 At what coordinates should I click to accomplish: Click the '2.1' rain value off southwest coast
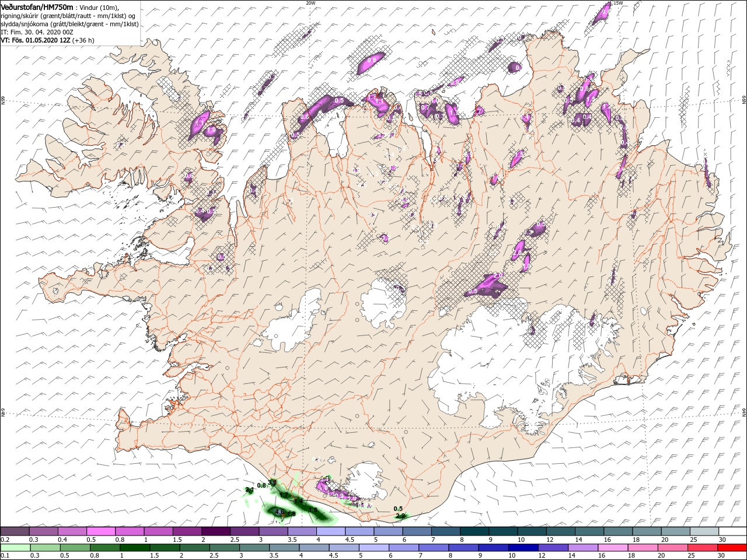[250, 490]
